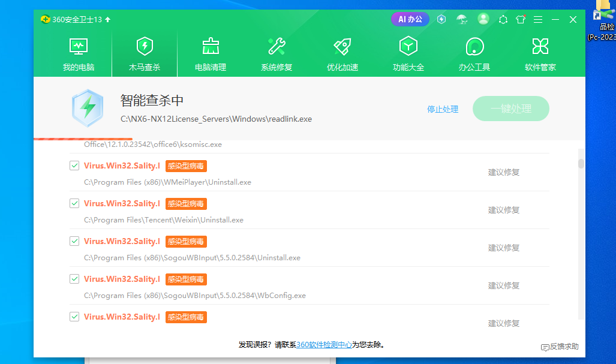Switch to 木马查杀 tab
Viewport: 616px width, 364px height.
145,54
